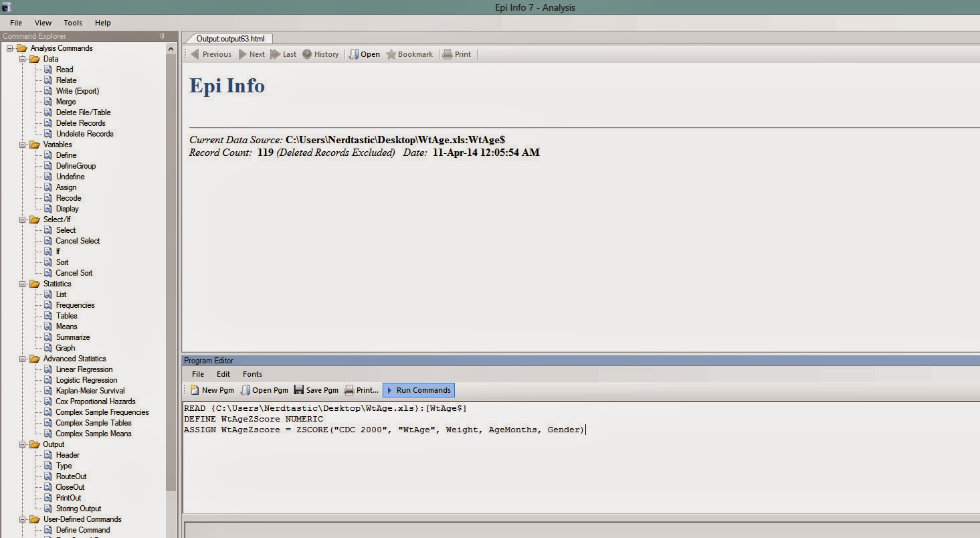Viewport: 980px width, 538px height.
Task: Switch to Output:output63.html tab
Action: click(230, 39)
